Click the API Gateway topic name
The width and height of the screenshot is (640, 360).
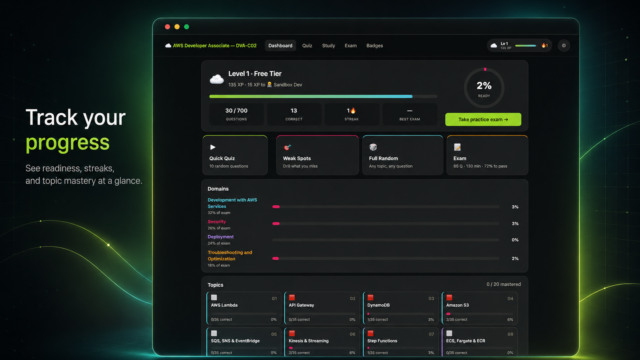301,305
